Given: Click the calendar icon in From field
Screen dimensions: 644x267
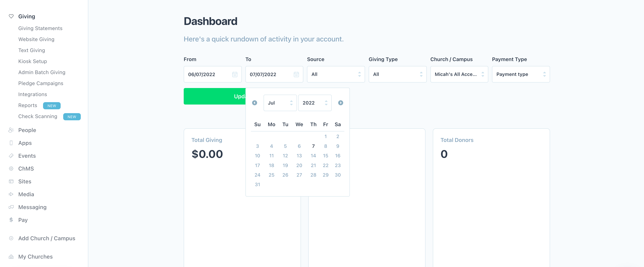Looking at the screenshot, I should pyautogui.click(x=234, y=74).
